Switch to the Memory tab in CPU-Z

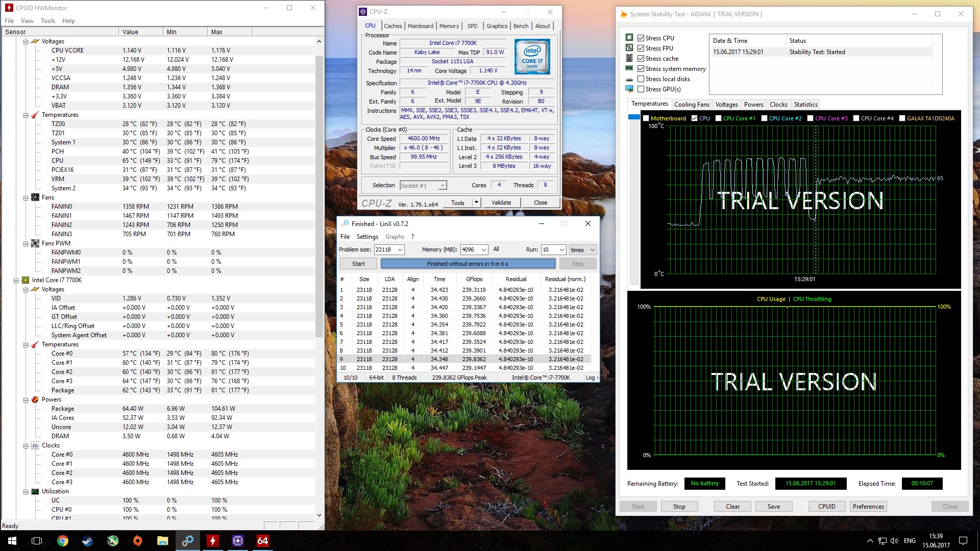449,26
